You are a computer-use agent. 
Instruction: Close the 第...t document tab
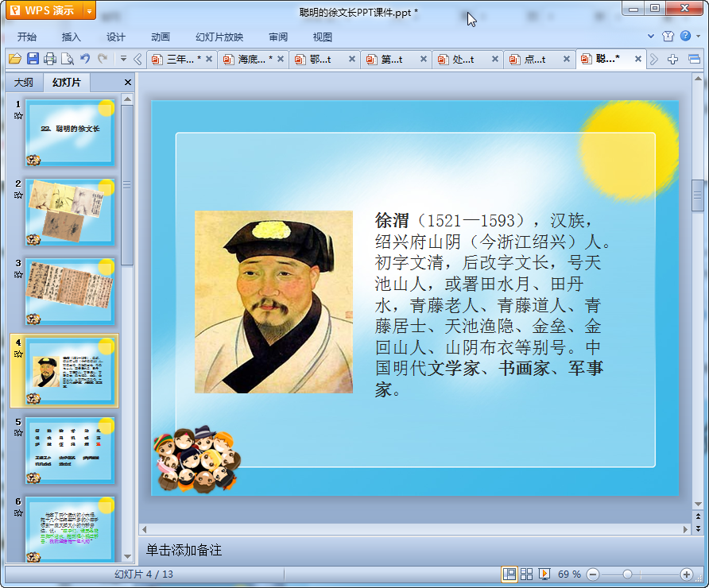(x=423, y=59)
